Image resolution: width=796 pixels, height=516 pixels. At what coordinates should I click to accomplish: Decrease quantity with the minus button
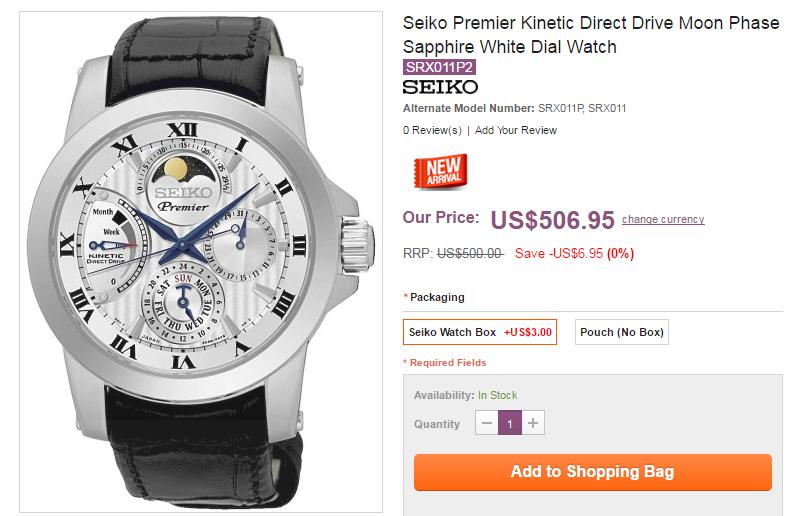[x=487, y=424]
